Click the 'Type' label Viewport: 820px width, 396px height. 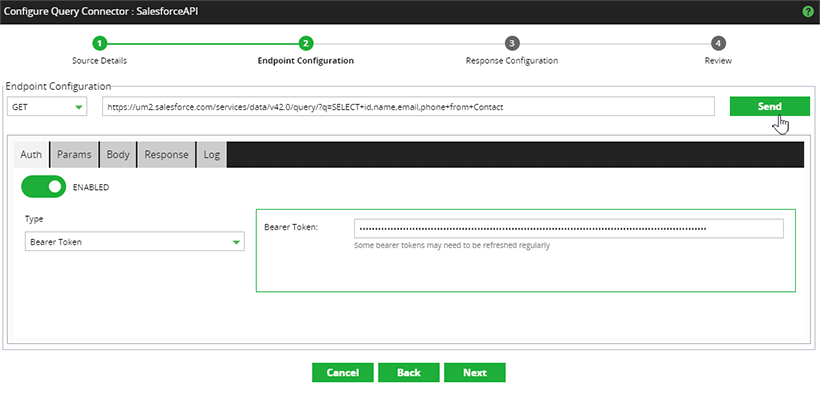pyautogui.click(x=34, y=219)
